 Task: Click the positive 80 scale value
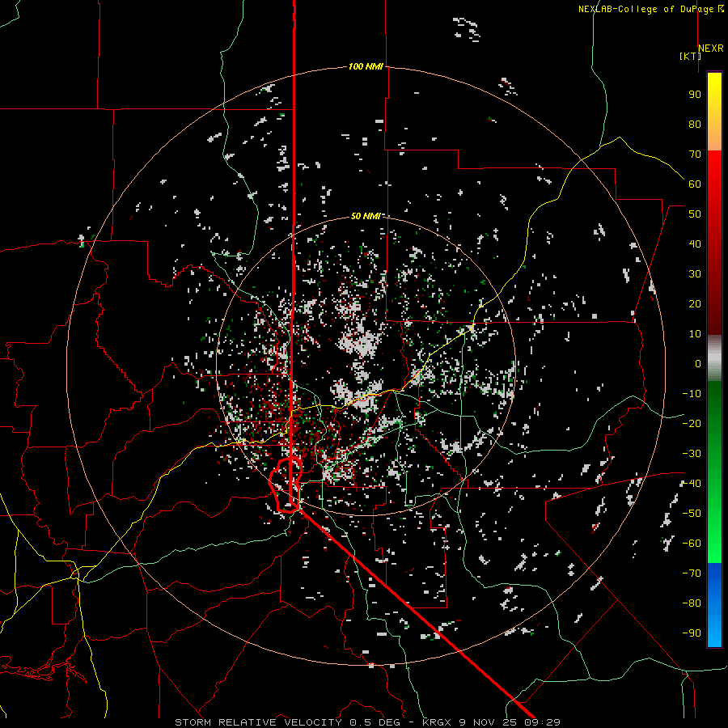[695, 125]
